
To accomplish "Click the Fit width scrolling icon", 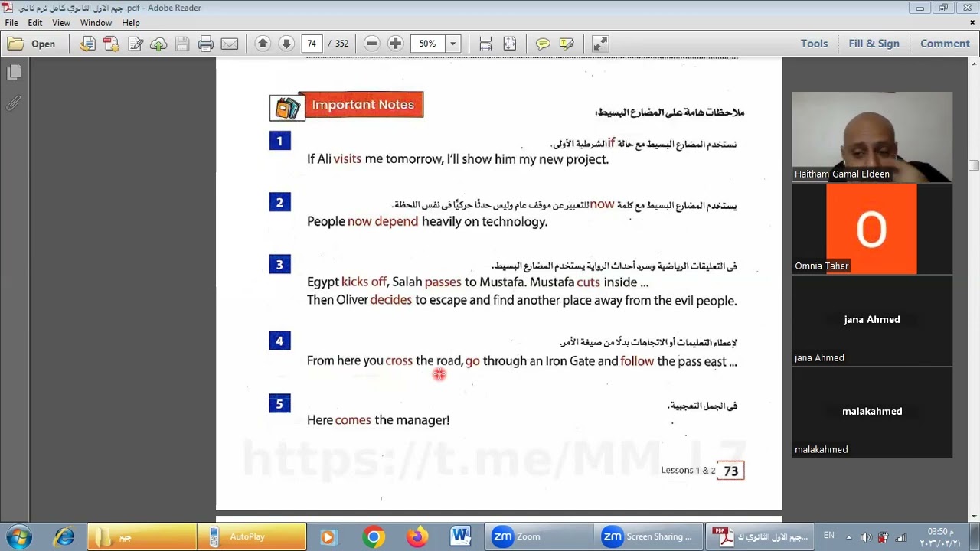I will tap(485, 44).
